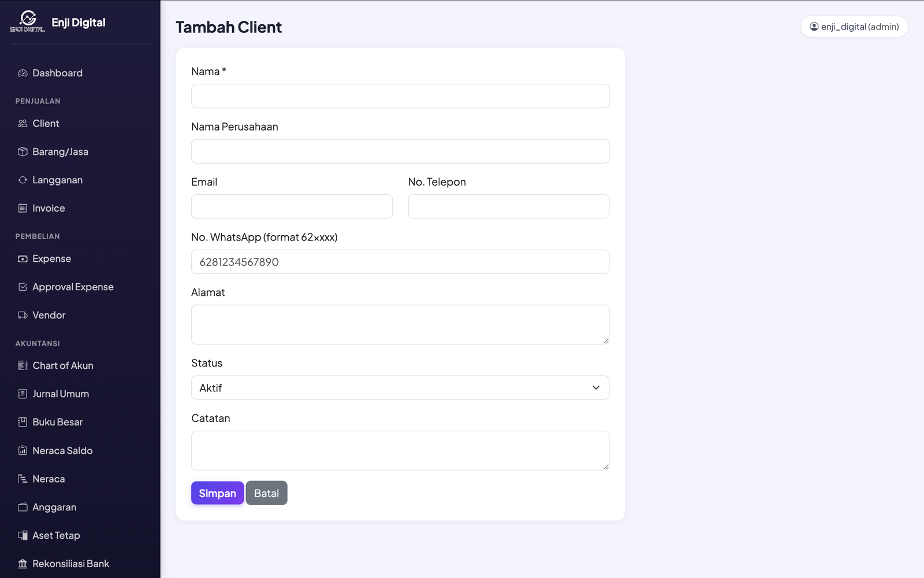Open the Enji Digital logo
This screenshot has width=924, height=578.
click(x=27, y=21)
